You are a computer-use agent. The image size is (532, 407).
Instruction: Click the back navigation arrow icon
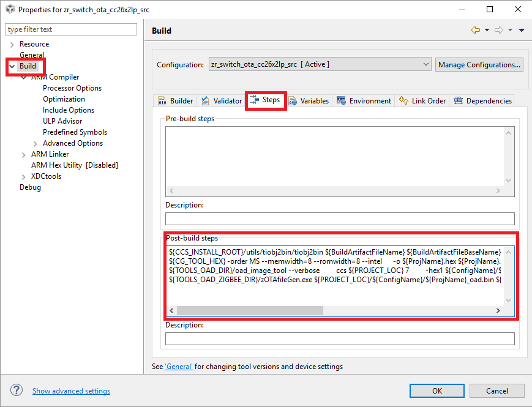[x=475, y=30]
